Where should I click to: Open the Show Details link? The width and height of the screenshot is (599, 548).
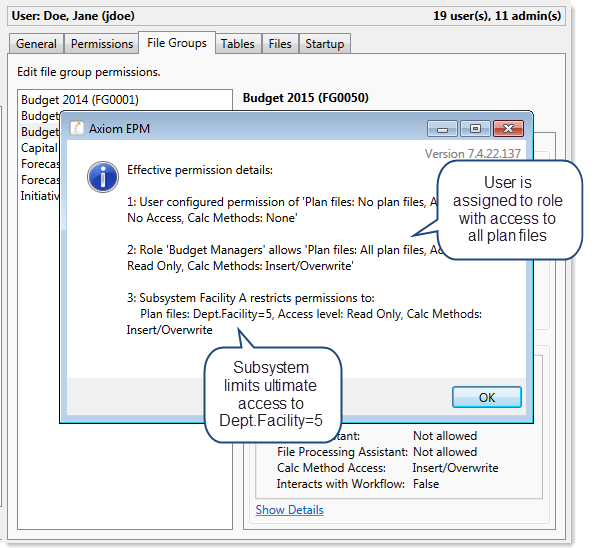click(290, 510)
